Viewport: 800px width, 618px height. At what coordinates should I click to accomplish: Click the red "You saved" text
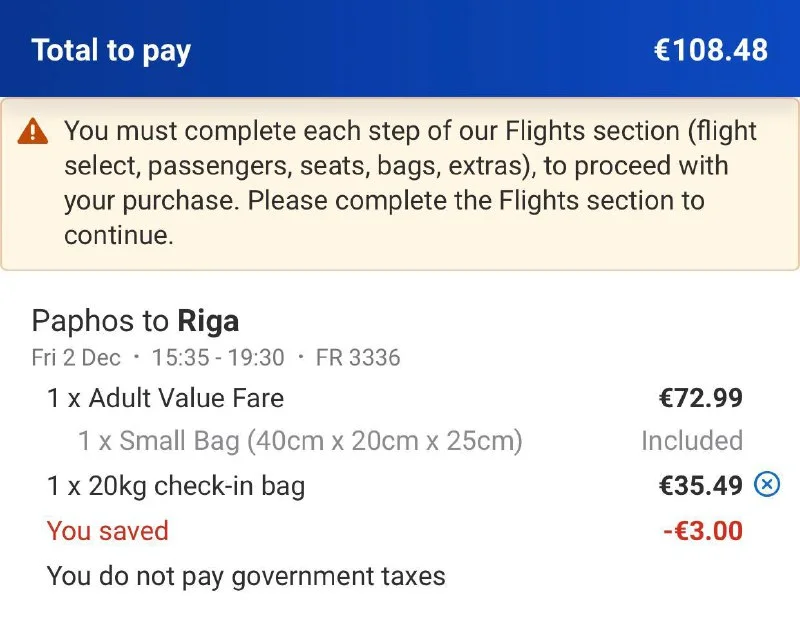(x=108, y=531)
